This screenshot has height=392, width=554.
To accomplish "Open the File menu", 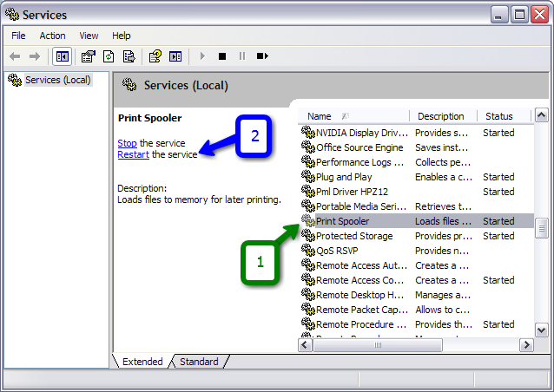I will tap(18, 36).
